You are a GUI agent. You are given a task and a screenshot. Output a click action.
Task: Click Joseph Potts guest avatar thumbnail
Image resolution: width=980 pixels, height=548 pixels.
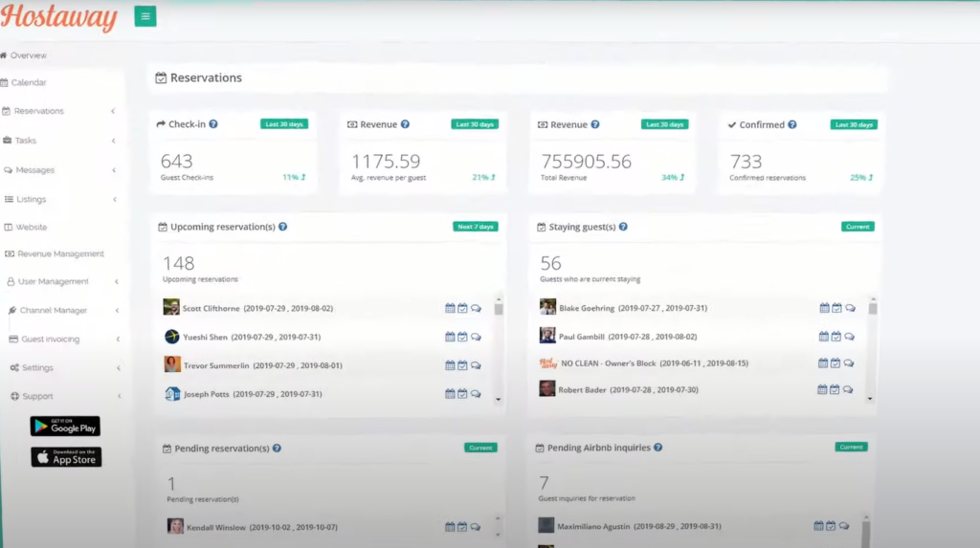[172, 394]
